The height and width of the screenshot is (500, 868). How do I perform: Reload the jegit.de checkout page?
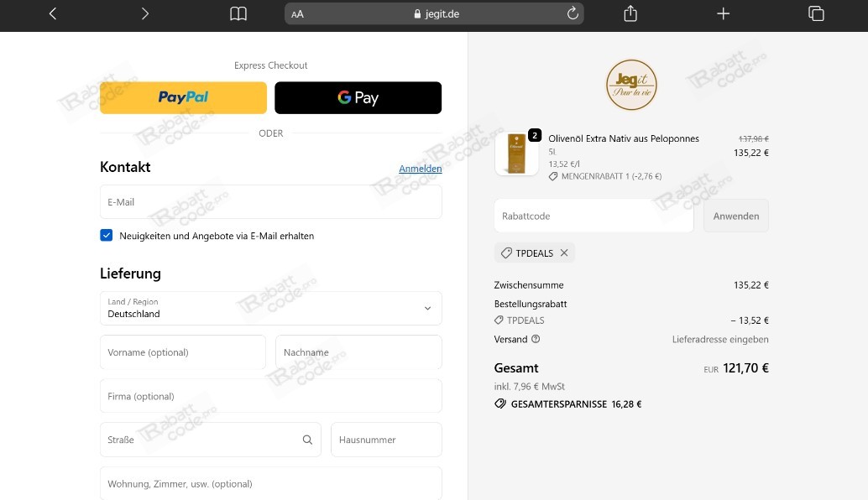(x=573, y=13)
